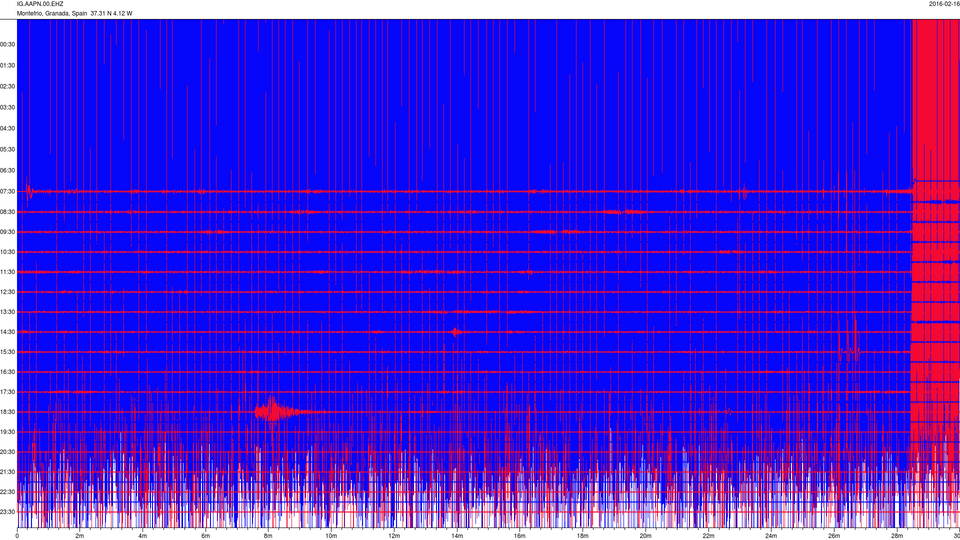Select the small event on the 14:30 trace
The image size is (960, 540).
pos(455,332)
